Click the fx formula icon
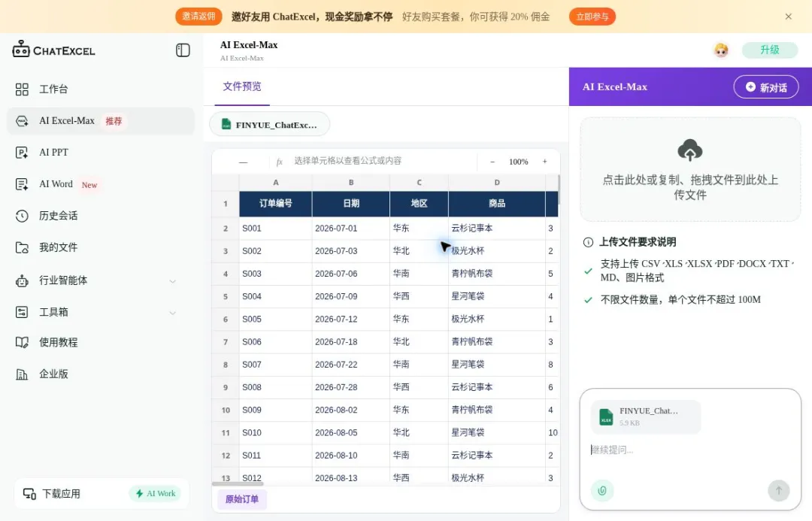 (x=279, y=162)
